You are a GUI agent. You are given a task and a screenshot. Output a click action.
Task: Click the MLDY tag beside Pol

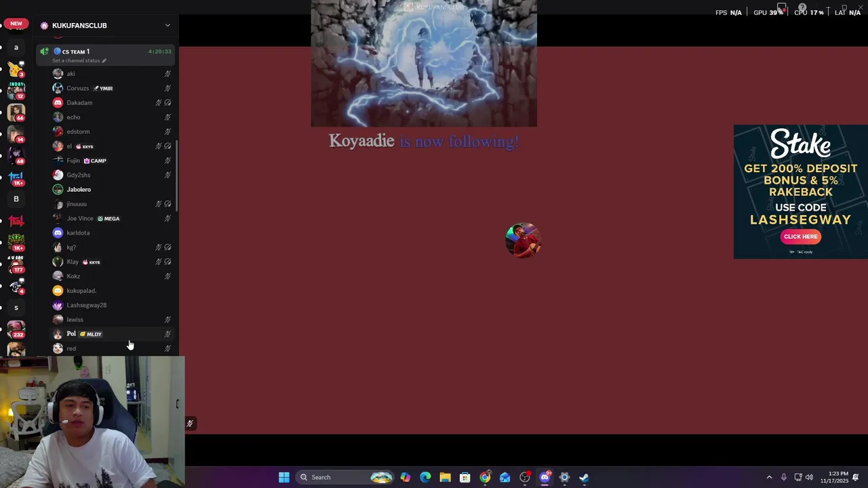91,334
